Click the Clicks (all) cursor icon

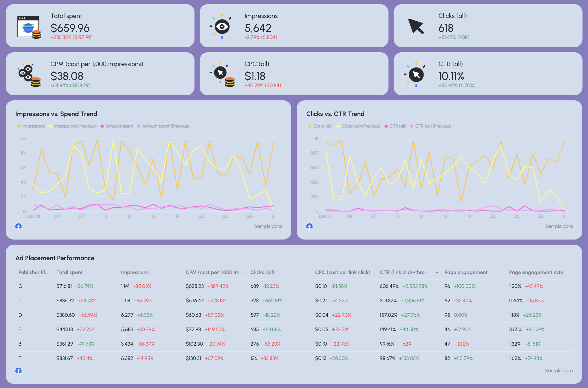[x=416, y=26]
